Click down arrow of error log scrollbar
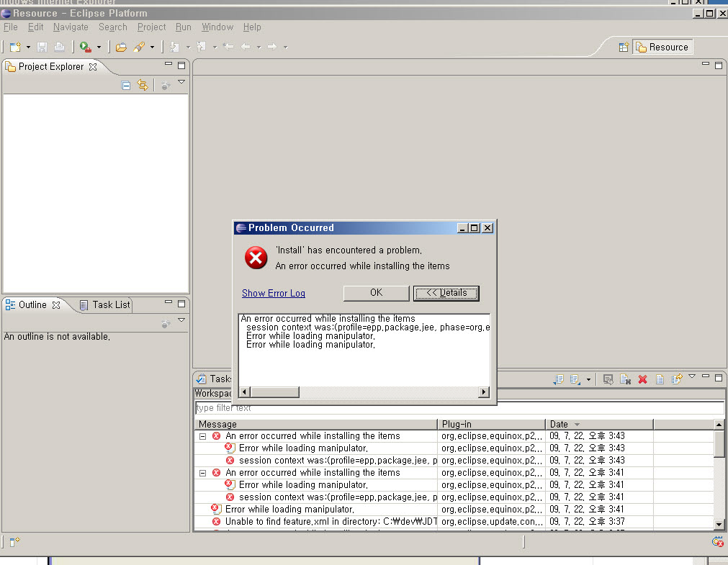 point(719,525)
